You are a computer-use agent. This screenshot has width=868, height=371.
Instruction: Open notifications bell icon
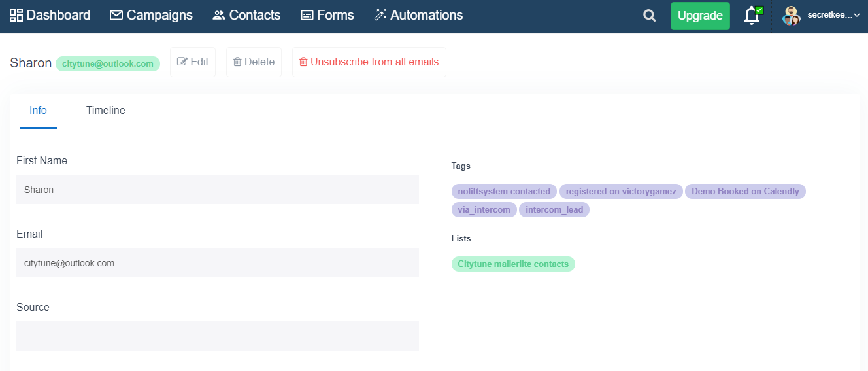(752, 16)
